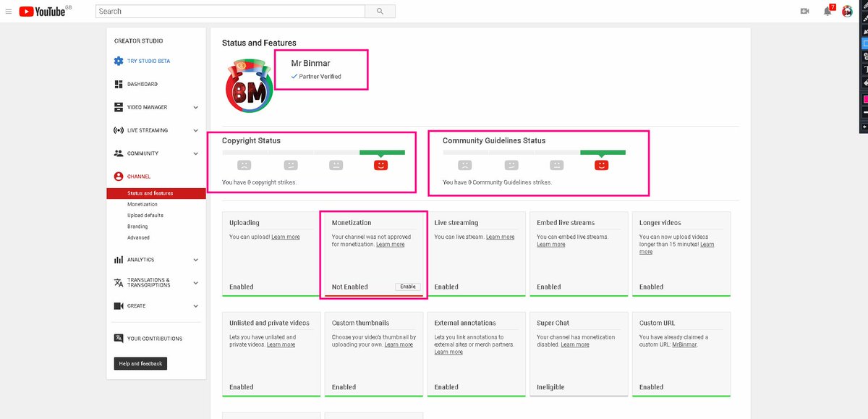Click the Try Studio Beta gear icon
The image size is (868, 419).
click(x=119, y=61)
